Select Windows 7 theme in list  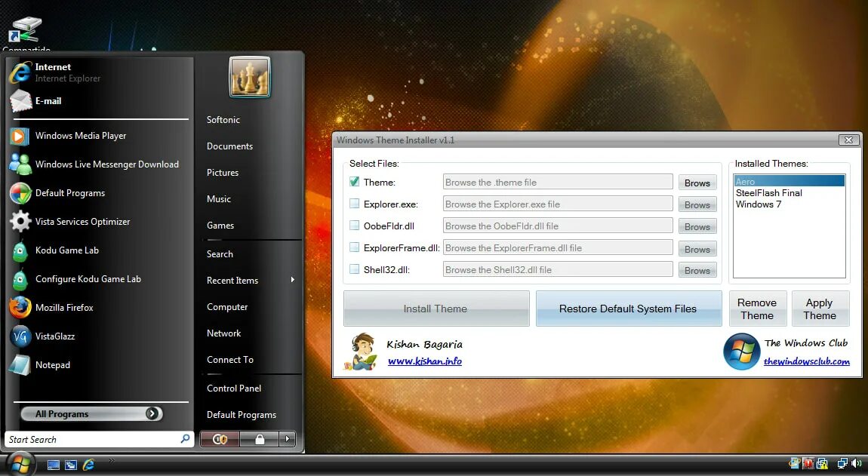[x=789, y=204]
